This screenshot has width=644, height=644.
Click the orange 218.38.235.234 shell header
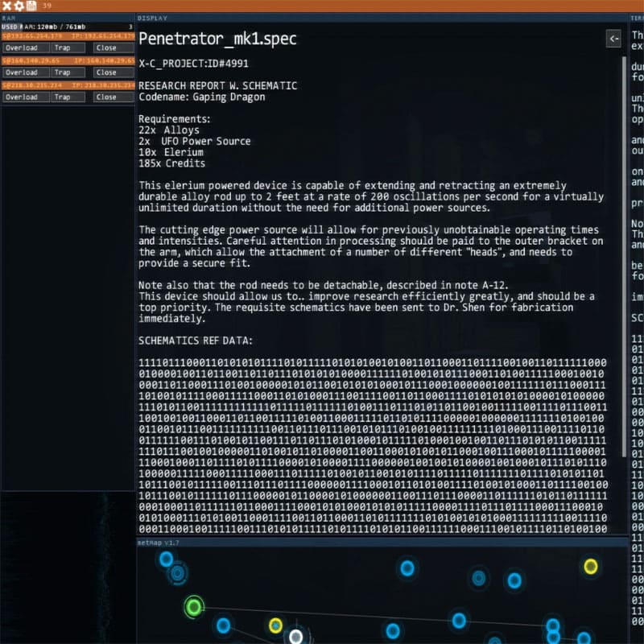click(67, 85)
